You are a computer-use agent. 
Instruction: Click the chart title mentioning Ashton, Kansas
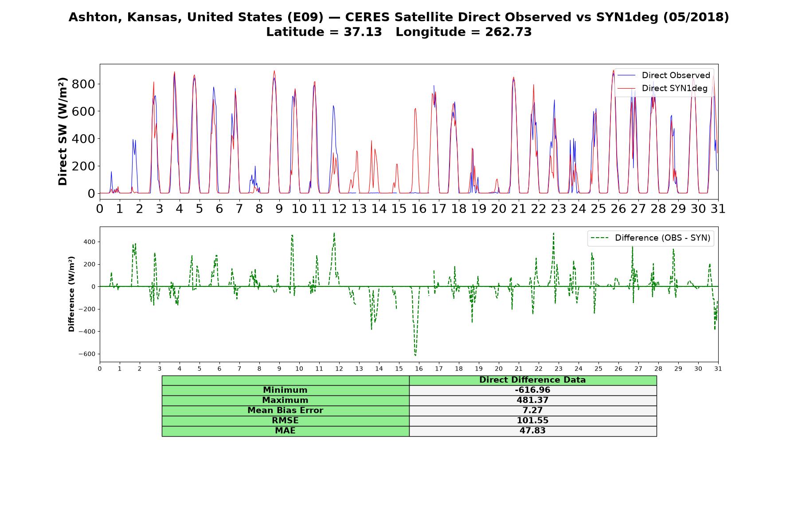(x=399, y=17)
